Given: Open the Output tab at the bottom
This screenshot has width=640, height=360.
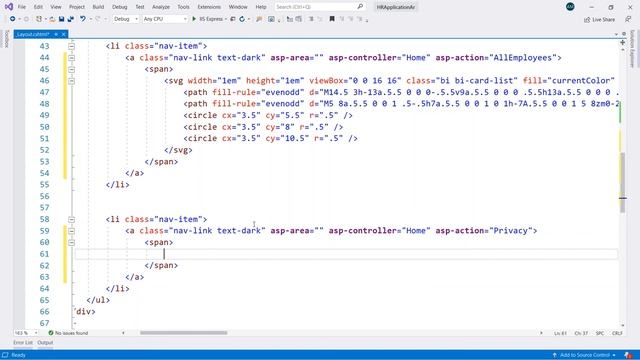Looking at the screenshot, I should point(45,343).
